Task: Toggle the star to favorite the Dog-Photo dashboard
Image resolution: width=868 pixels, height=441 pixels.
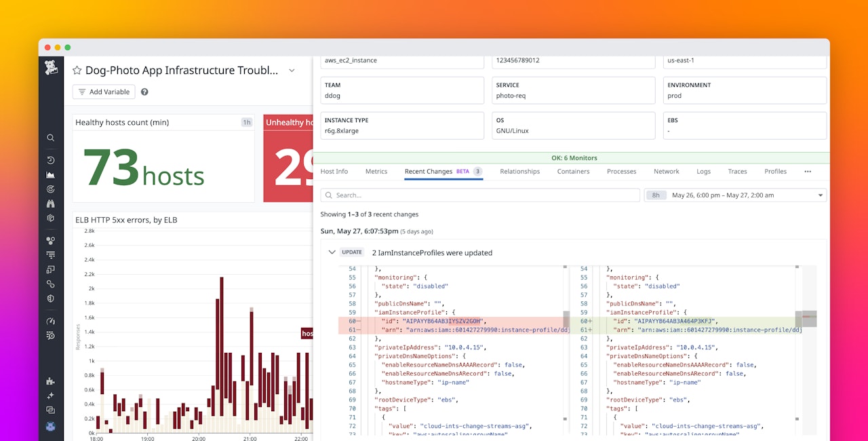Action: 77,70
